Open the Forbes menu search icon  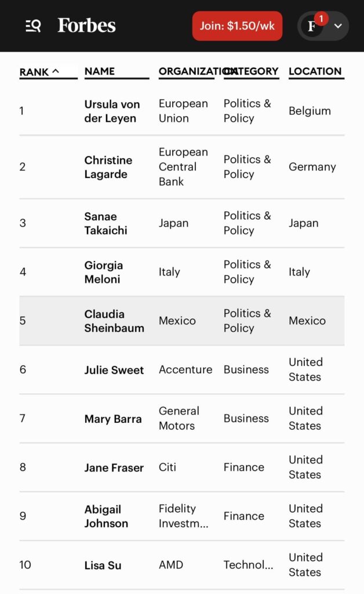click(x=33, y=26)
